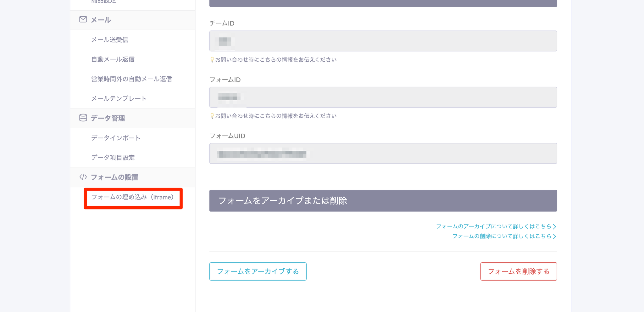Click the データ管理 section header
The height and width of the screenshot is (312, 644).
click(108, 118)
